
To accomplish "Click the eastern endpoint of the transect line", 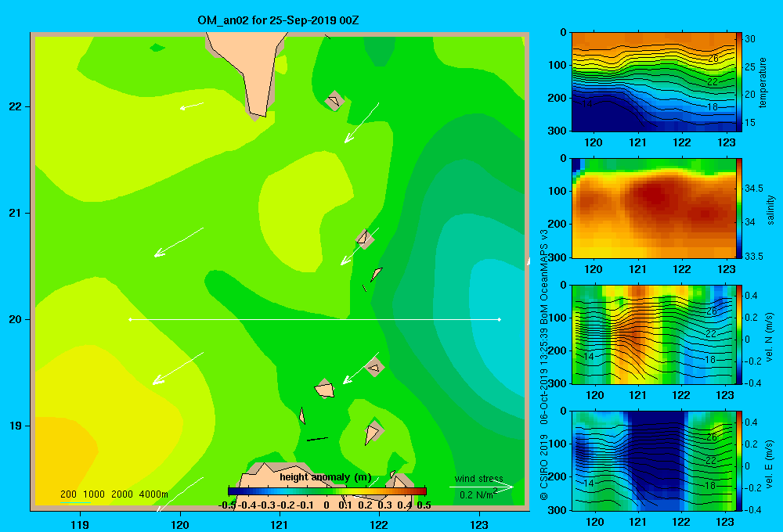I will pos(500,319).
